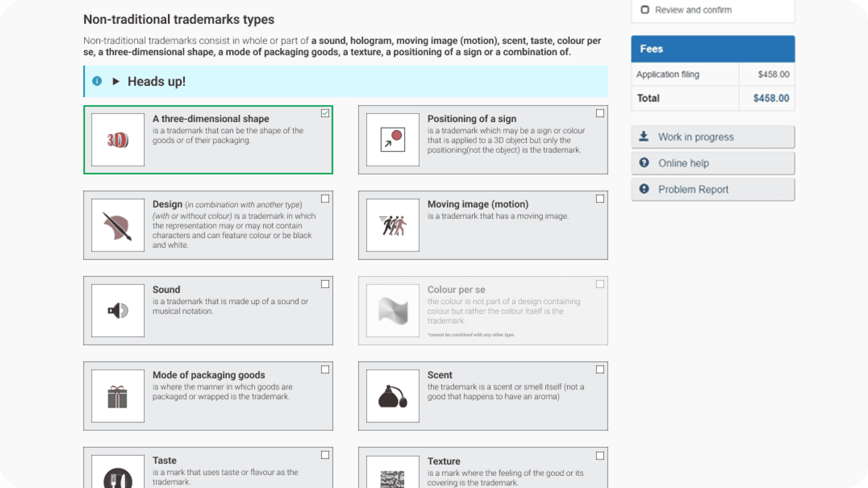Screen dimensions: 868x488
Task: Check the Colour per se checkbox
Action: click(600, 284)
